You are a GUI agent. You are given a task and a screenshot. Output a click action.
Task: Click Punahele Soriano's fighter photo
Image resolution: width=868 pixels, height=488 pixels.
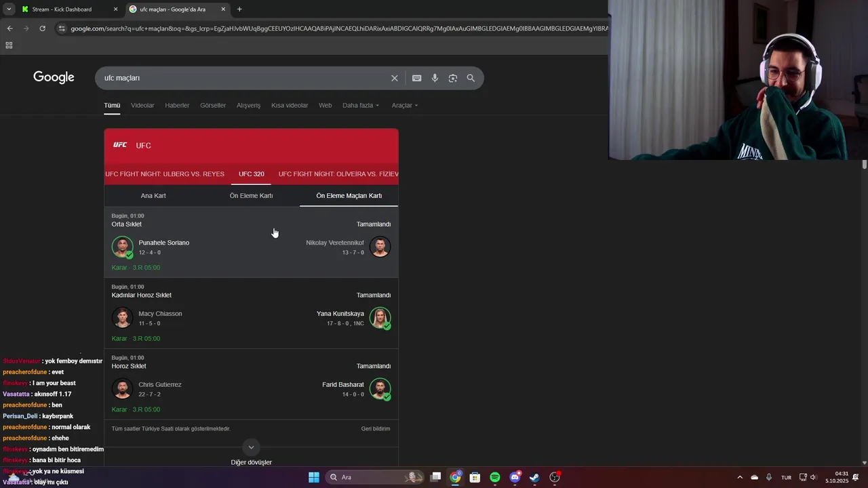(123, 247)
